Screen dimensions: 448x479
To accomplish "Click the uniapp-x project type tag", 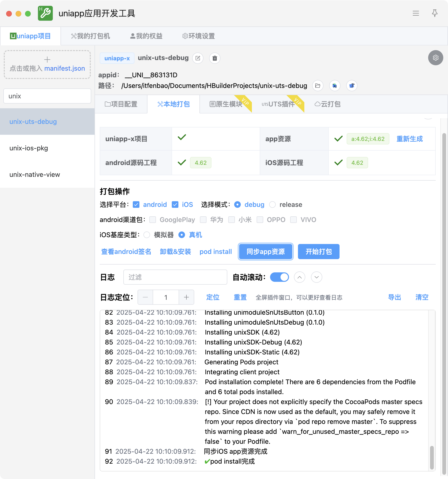I will pyautogui.click(x=117, y=58).
